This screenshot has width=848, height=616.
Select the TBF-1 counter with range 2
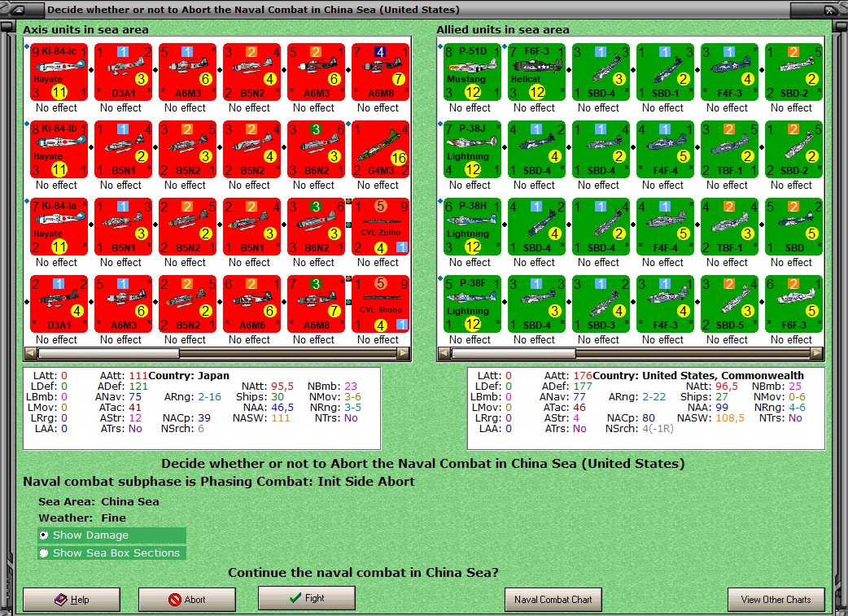tap(729, 149)
